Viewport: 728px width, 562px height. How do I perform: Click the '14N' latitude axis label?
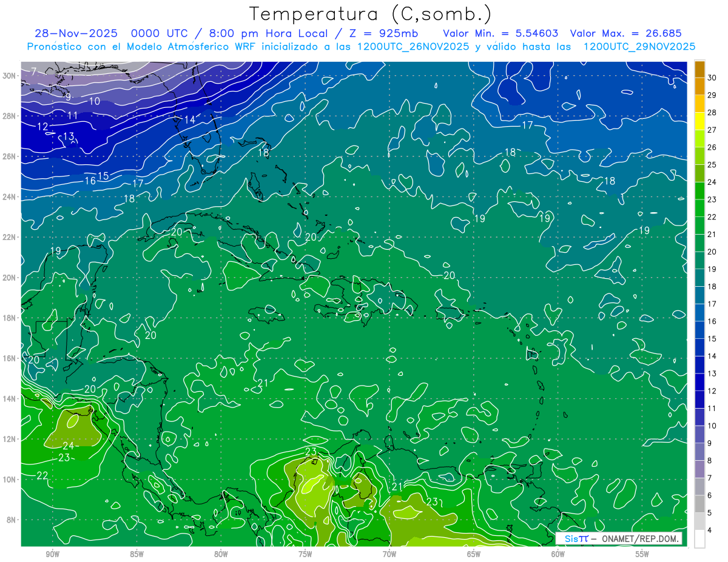tap(8, 399)
